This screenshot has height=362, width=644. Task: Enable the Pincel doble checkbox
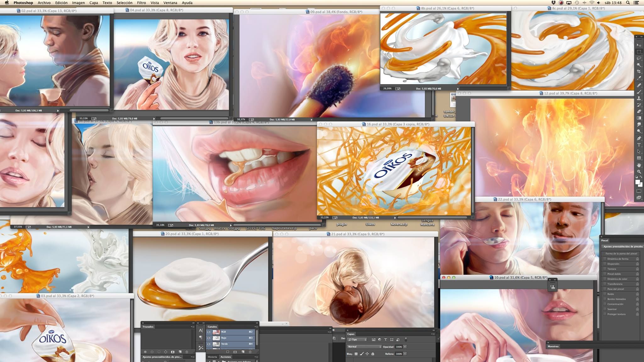605,274
